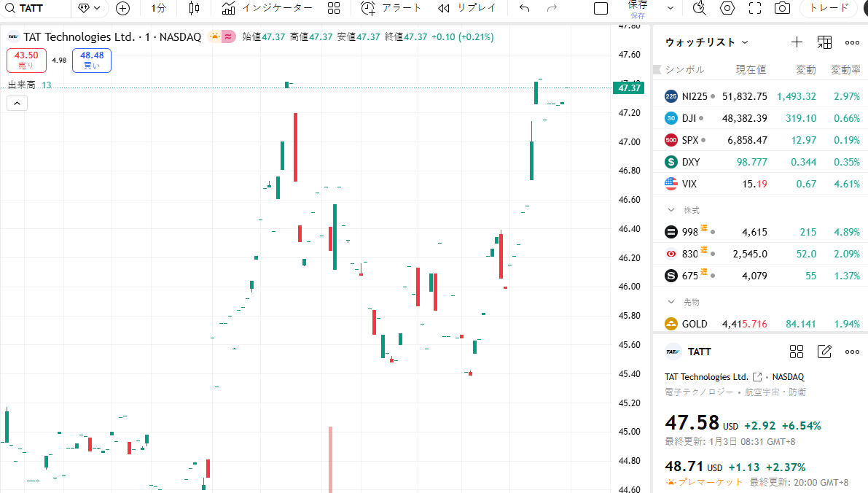Collapse the 先物 watchlist section

tap(671, 302)
